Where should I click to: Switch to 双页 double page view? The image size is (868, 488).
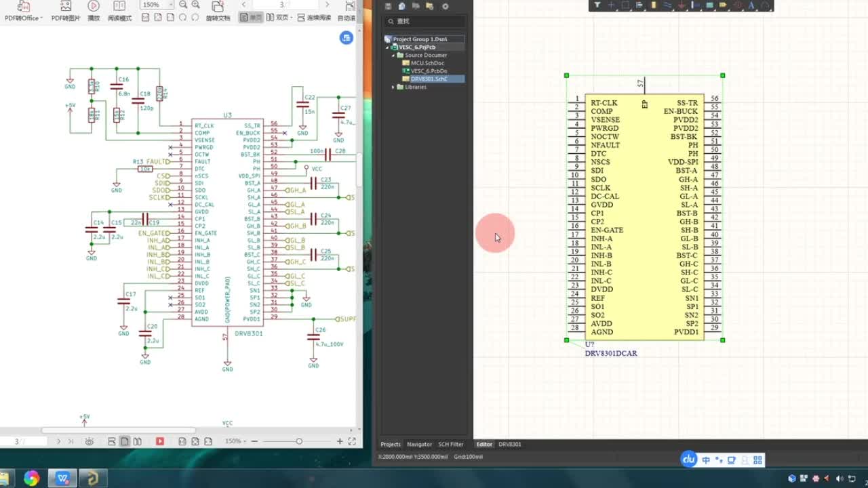click(278, 18)
